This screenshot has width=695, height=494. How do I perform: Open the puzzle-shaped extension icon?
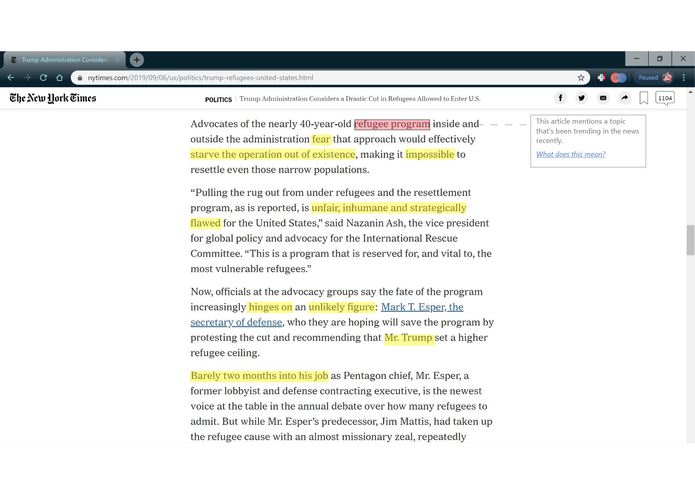point(601,78)
